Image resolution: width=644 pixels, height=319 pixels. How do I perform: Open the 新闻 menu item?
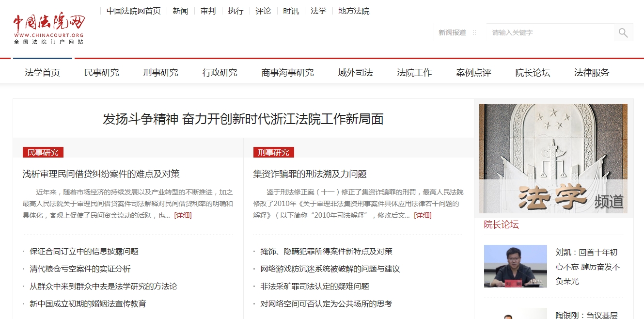coord(180,11)
